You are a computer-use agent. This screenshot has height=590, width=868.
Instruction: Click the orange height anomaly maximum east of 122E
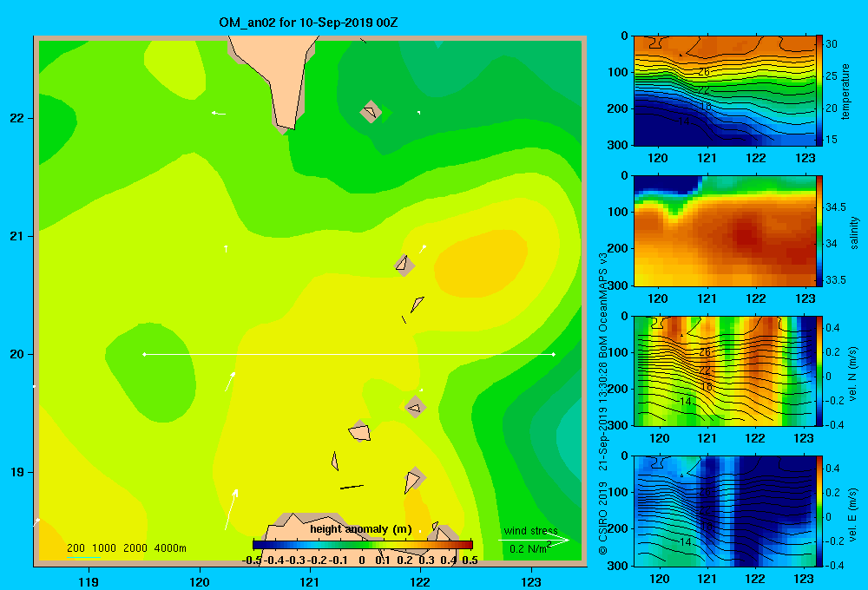(x=481, y=264)
